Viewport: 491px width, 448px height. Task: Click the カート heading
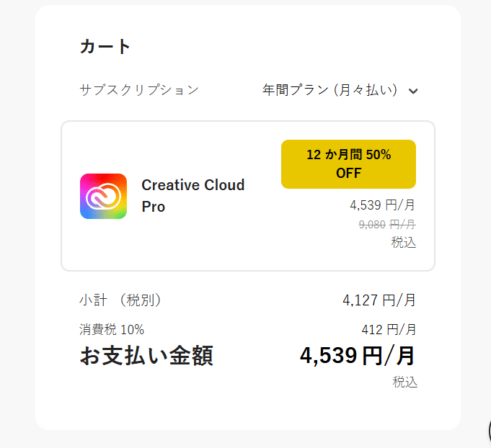click(105, 47)
